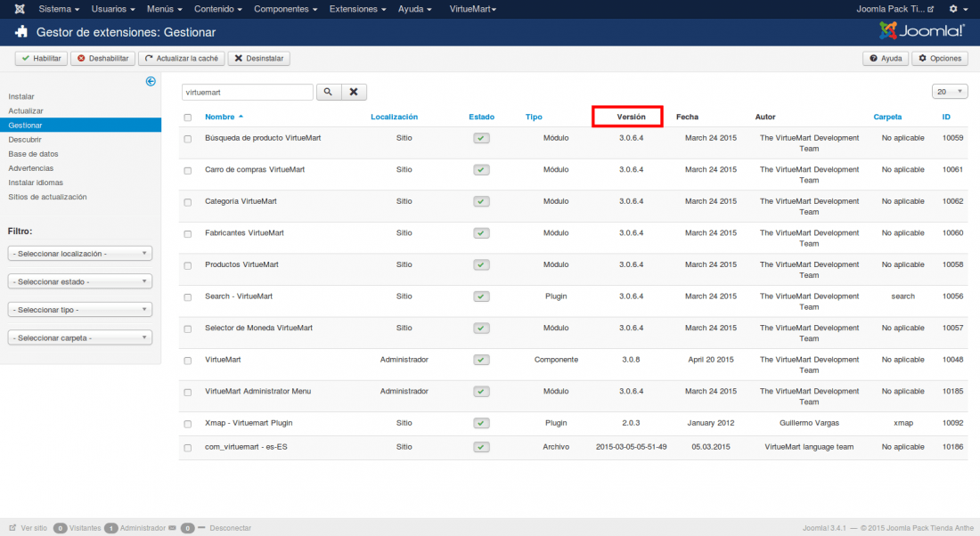Open the Menús menu
Image resolution: width=980 pixels, height=536 pixels.
pyautogui.click(x=165, y=9)
